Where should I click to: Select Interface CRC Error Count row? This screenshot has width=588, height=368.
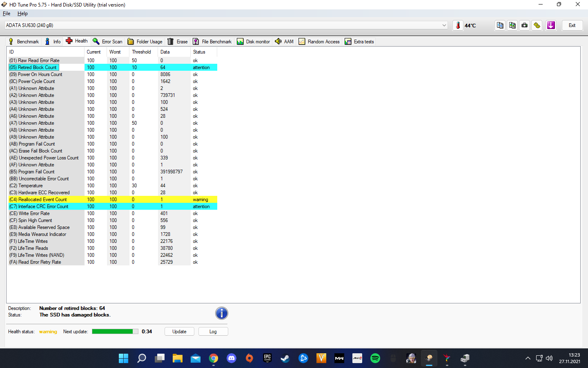[113, 206]
